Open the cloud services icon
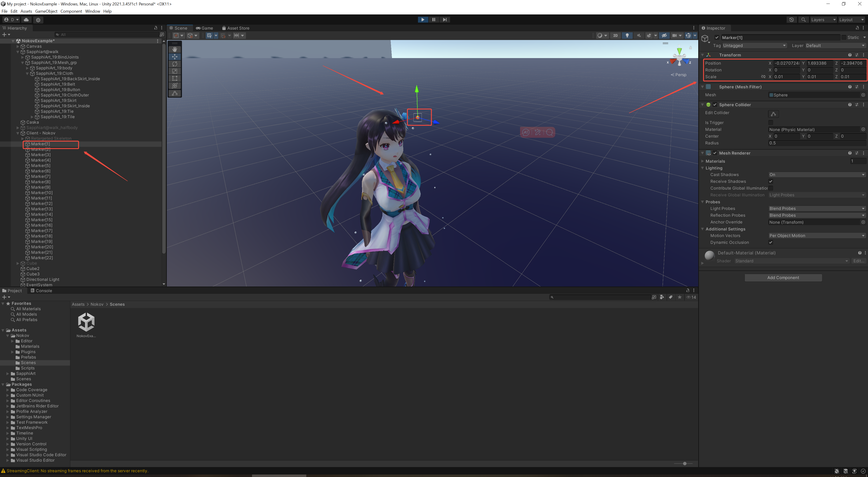868x477 pixels. (26, 20)
